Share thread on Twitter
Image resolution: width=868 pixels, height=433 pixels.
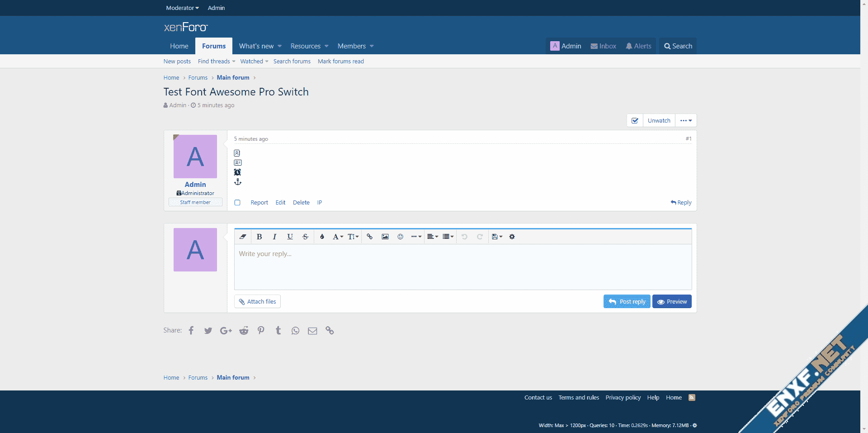pyautogui.click(x=208, y=331)
